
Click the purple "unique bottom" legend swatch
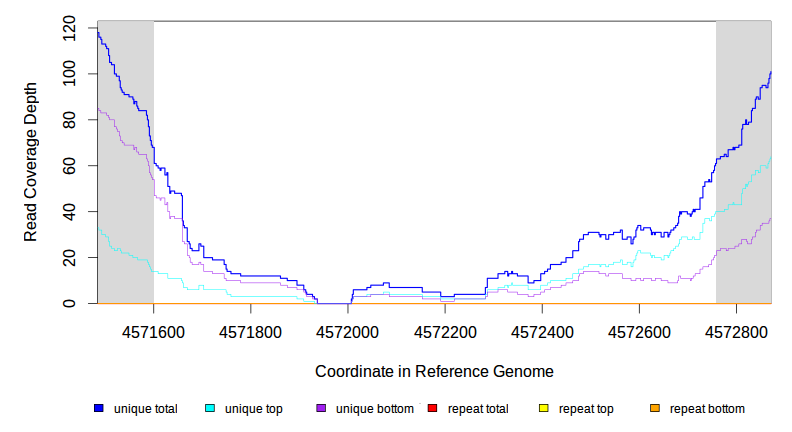pos(321,409)
